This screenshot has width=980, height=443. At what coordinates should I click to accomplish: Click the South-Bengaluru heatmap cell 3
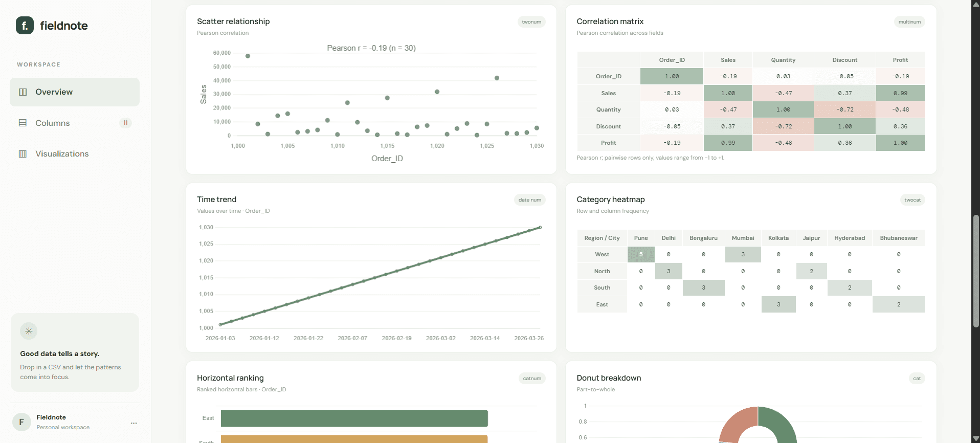pos(703,287)
